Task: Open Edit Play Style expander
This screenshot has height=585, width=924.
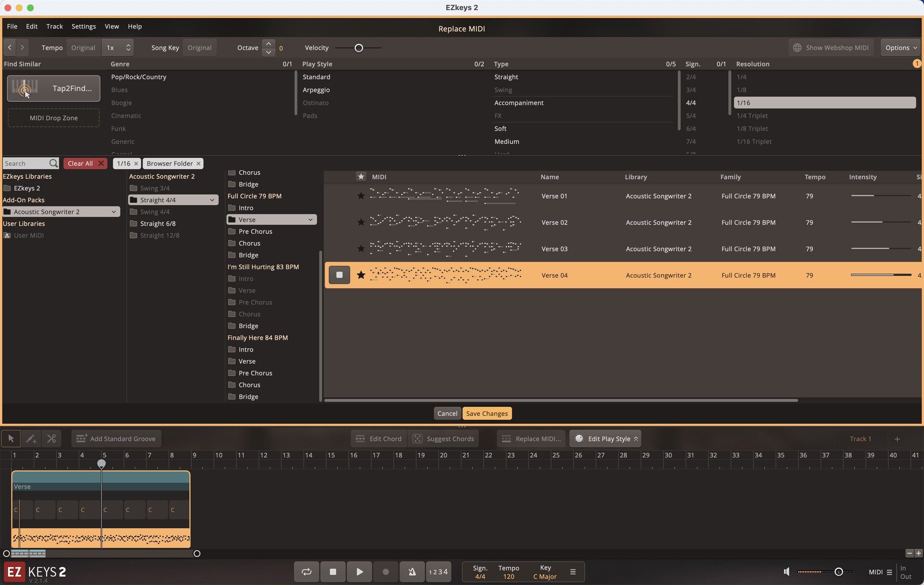Action: coord(636,438)
